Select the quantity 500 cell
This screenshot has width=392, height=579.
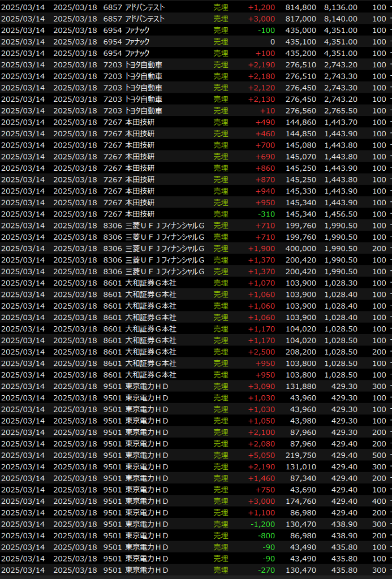click(379, 455)
